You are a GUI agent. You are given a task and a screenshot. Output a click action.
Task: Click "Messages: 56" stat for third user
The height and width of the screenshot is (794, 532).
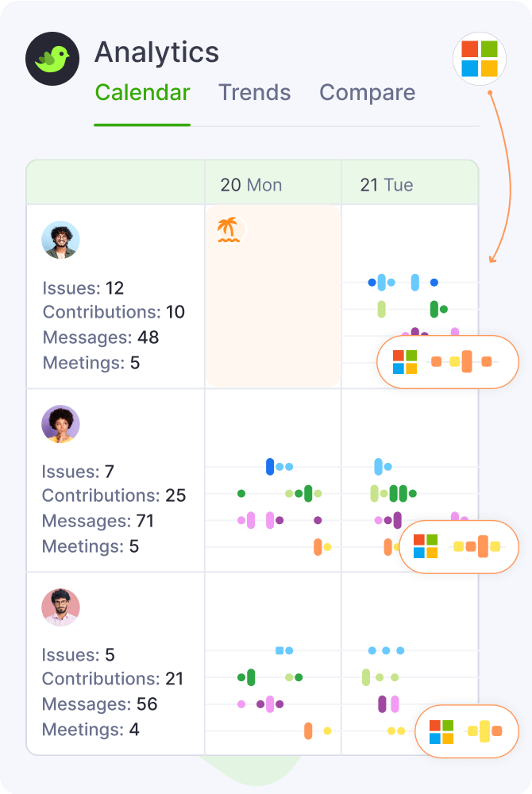(x=99, y=704)
